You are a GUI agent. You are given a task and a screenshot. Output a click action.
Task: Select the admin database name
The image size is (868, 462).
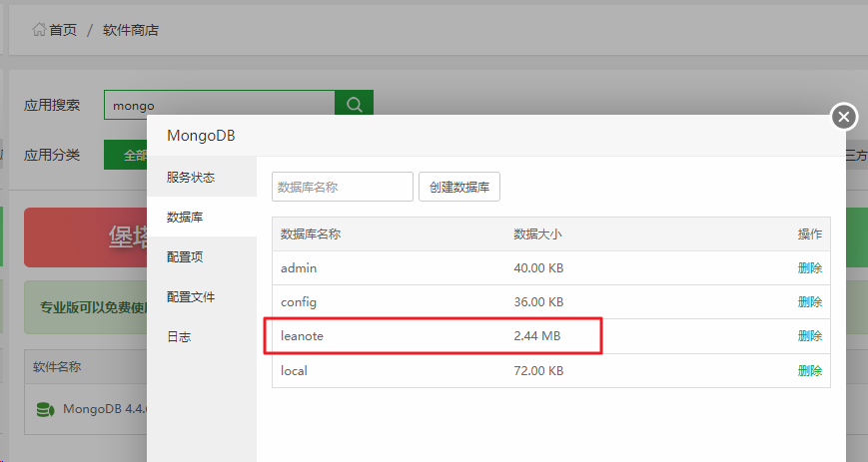click(299, 267)
